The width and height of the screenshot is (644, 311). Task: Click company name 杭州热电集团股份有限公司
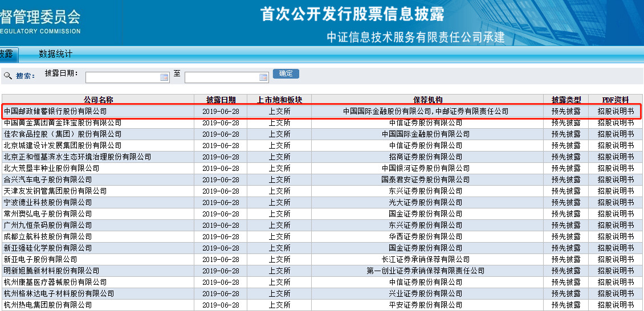tap(48, 305)
